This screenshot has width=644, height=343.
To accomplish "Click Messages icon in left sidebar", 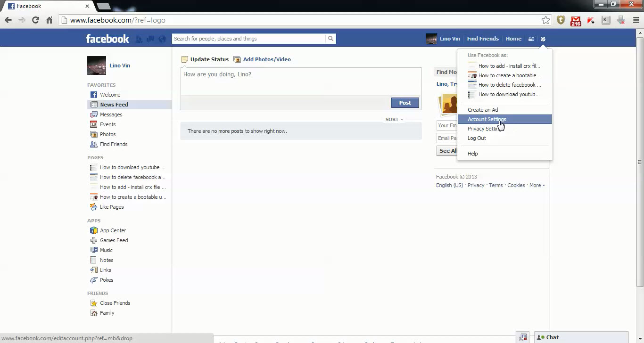I will tap(94, 114).
